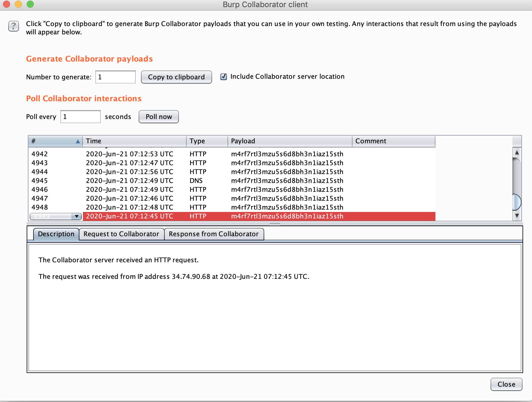The height and width of the screenshot is (402, 532).
Task: Select the DNS interaction row 4945
Action: (196, 181)
